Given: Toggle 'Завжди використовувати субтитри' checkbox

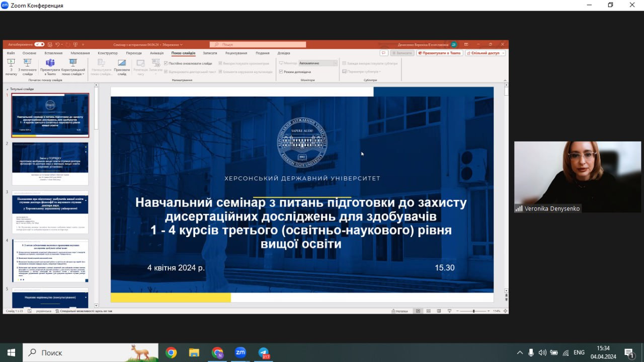Looking at the screenshot, I should pyautogui.click(x=344, y=63).
